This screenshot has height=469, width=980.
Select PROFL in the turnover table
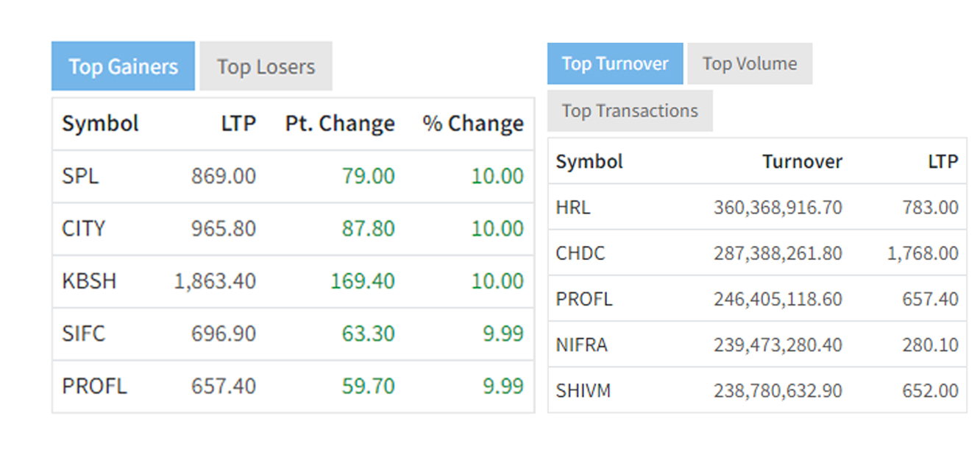point(584,300)
